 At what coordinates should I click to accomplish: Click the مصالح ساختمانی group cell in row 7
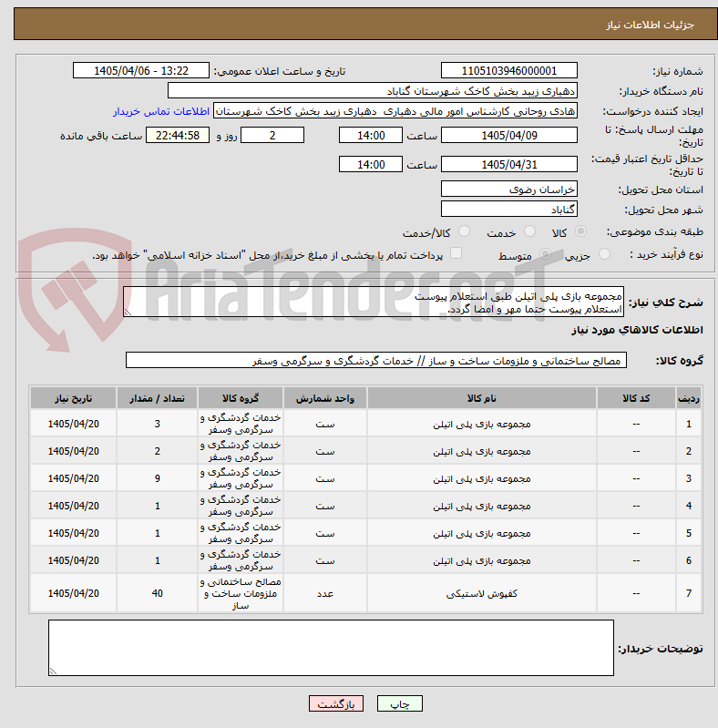point(241,593)
